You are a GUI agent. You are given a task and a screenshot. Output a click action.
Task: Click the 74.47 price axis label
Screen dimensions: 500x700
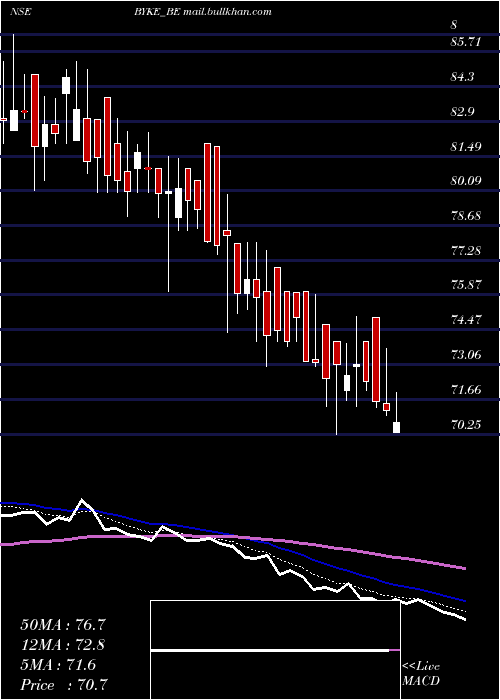click(466, 320)
